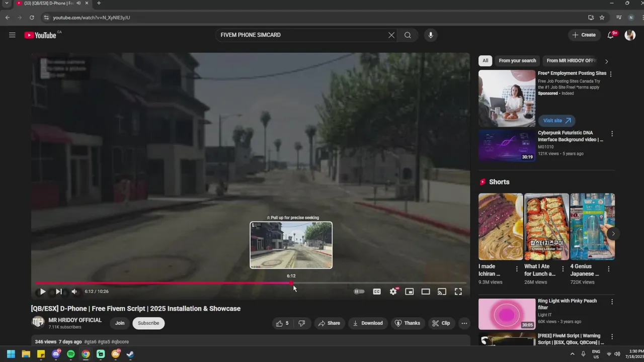
Task: Close the D-Phone YouTube browser tab
Action: [87, 3]
